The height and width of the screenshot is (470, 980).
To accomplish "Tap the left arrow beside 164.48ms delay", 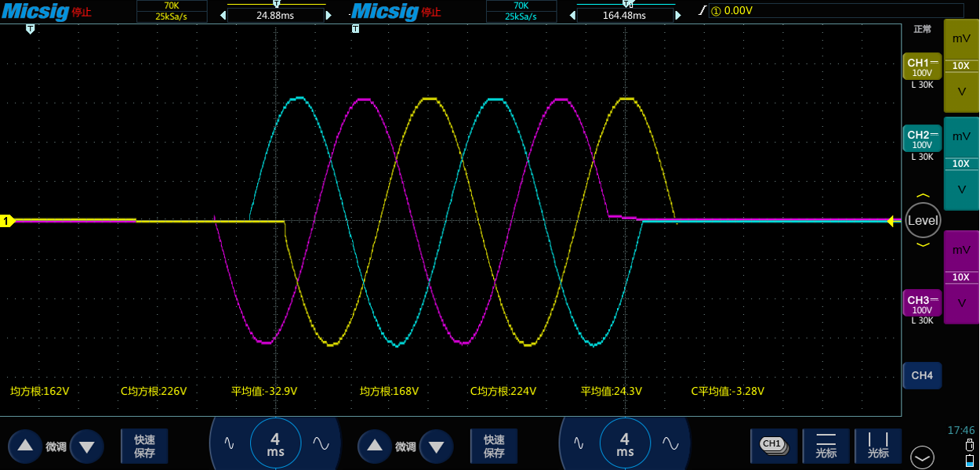I will click(x=572, y=15).
